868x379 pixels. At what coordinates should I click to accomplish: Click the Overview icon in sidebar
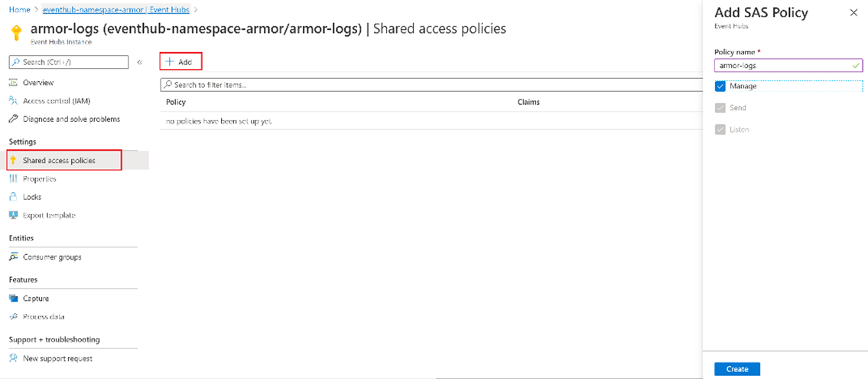[13, 82]
